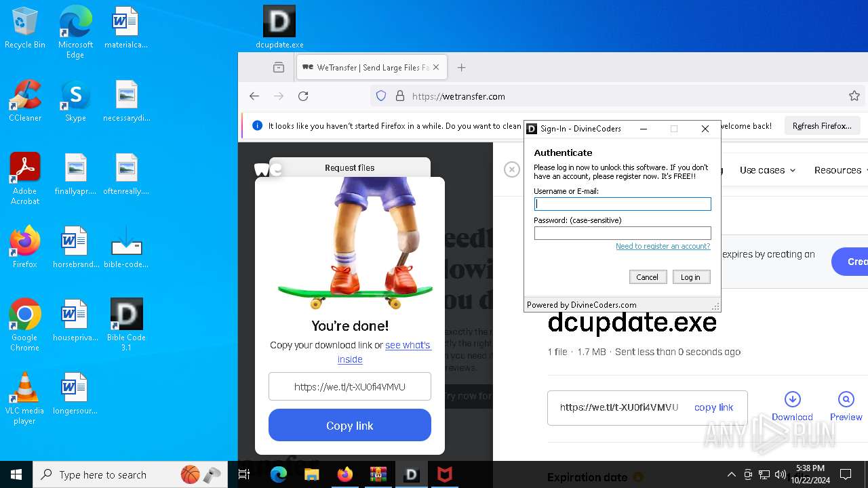868x488 pixels.
Task: Click the Firefox back arrow
Action: [254, 96]
